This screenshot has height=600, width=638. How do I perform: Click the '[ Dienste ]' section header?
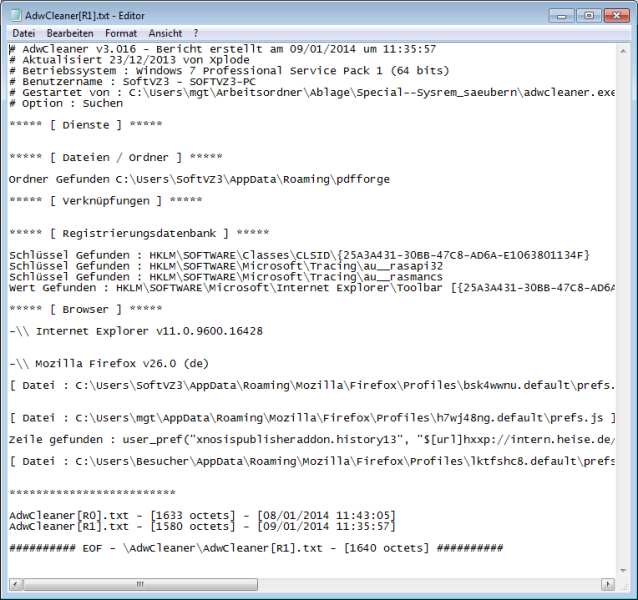click(x=86, y=125)
